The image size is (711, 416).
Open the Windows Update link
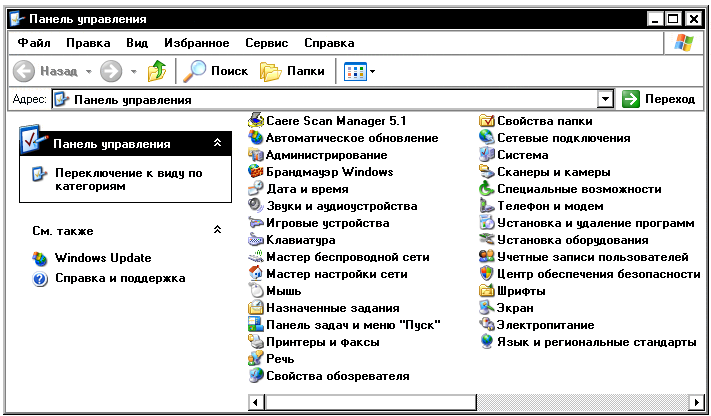103,258
